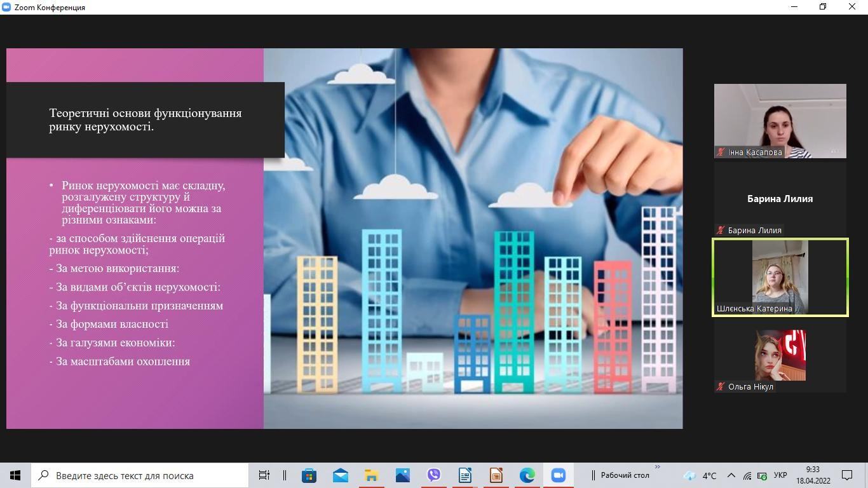Open File Explorer from the taskbar
This screenshot has width=868, height=488.
click(x=371, y=475)
